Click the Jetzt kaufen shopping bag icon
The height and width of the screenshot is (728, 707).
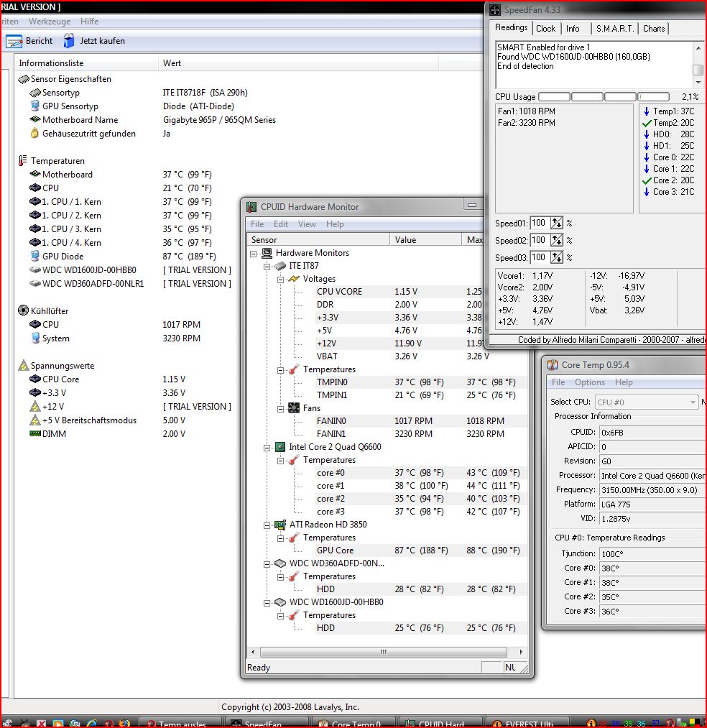[x=69, y=41]
